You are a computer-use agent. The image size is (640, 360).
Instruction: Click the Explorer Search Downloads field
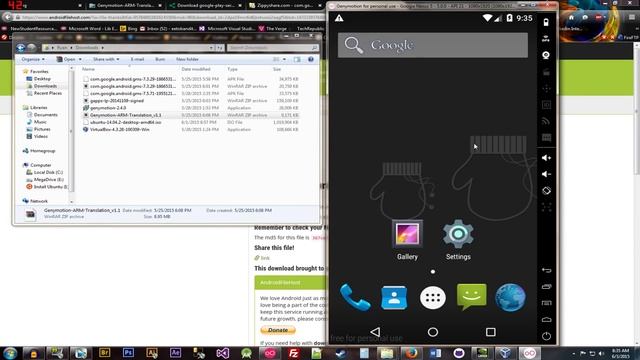(273, 48)
